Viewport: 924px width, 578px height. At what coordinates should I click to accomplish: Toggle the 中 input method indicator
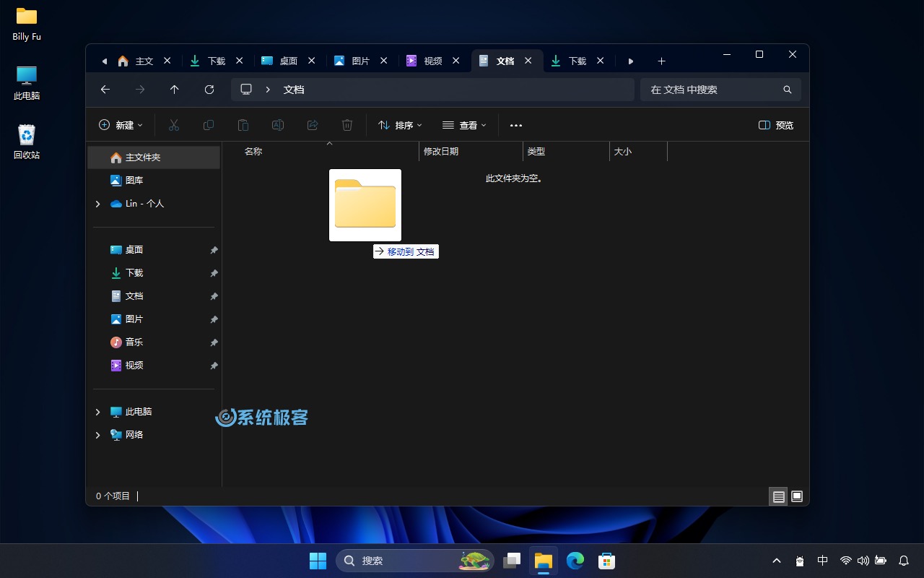(x=822, y=561)
